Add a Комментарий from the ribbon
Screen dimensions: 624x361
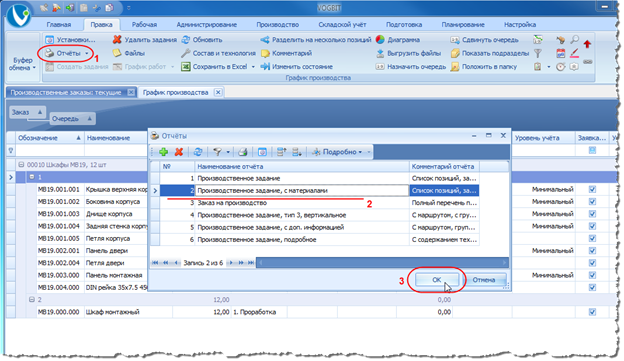click(x=287, y=53)
